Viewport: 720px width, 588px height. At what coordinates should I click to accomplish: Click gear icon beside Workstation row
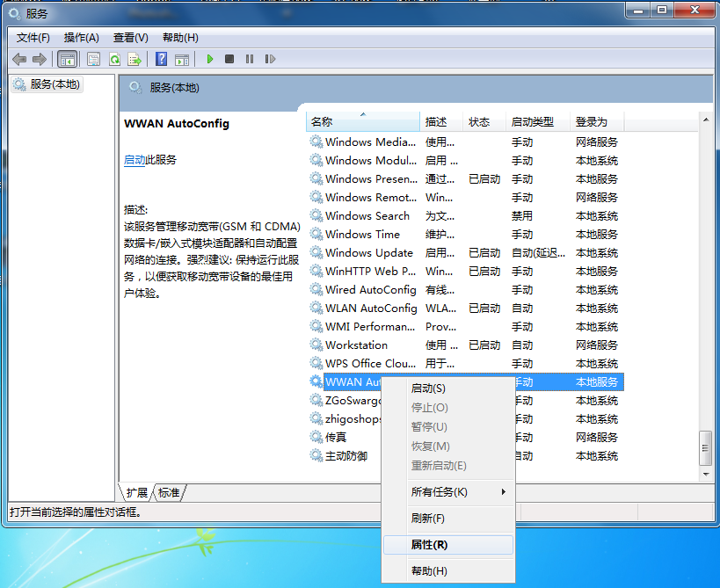click(316, 345)
